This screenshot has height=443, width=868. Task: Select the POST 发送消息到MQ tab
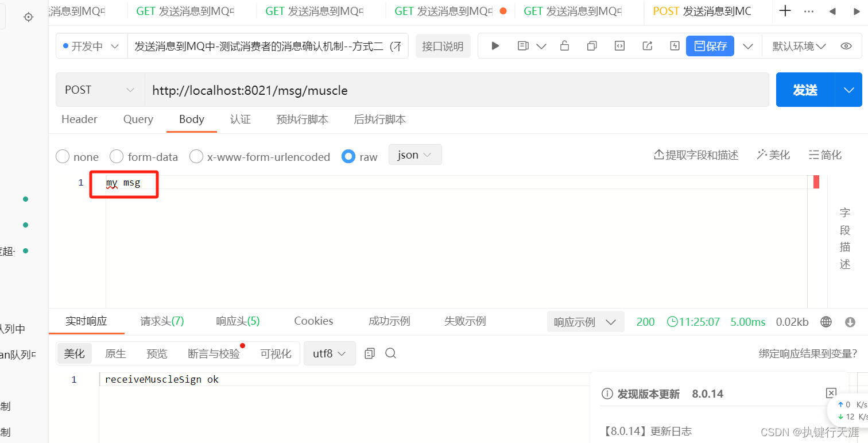pos(702,11)
